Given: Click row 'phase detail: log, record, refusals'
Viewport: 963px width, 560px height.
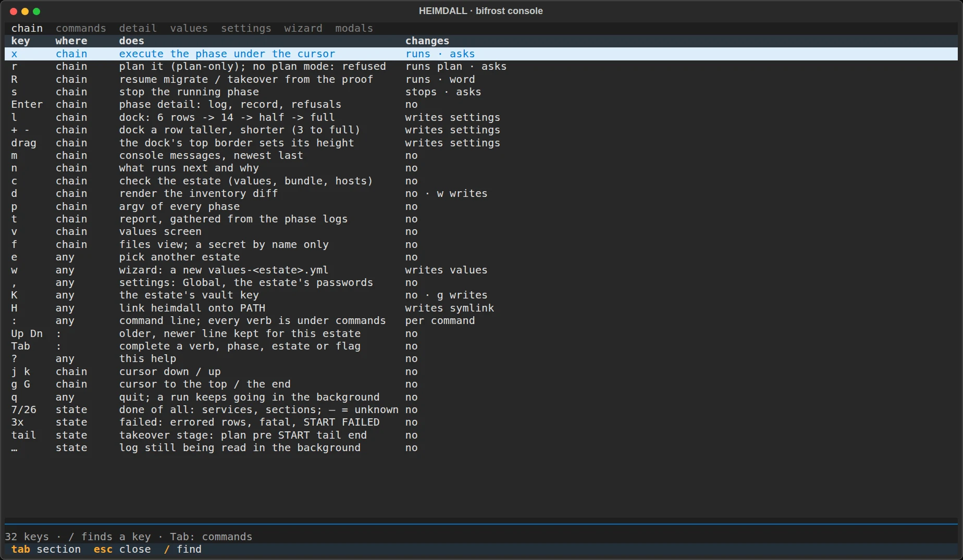Looking at the screenshot, I should click(x=481, y=104).
